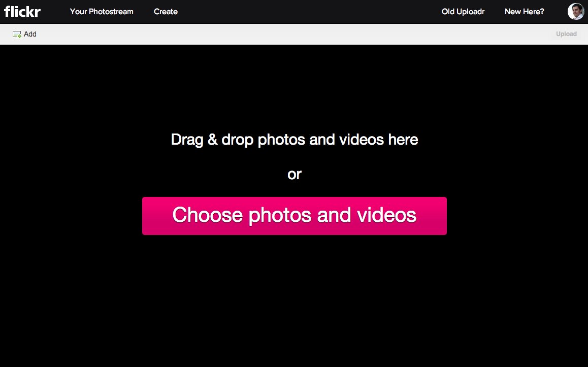Click the word "Drag" in the drop heading

187,140
